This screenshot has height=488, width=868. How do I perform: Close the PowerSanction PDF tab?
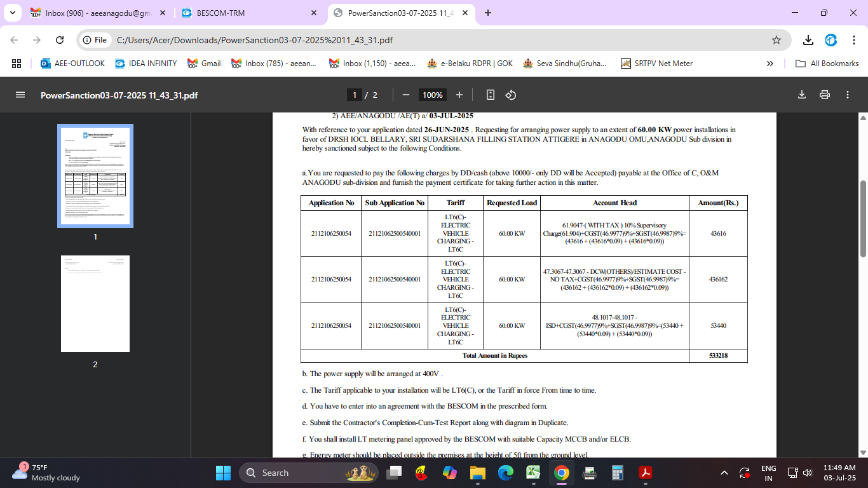click(465, 13)
